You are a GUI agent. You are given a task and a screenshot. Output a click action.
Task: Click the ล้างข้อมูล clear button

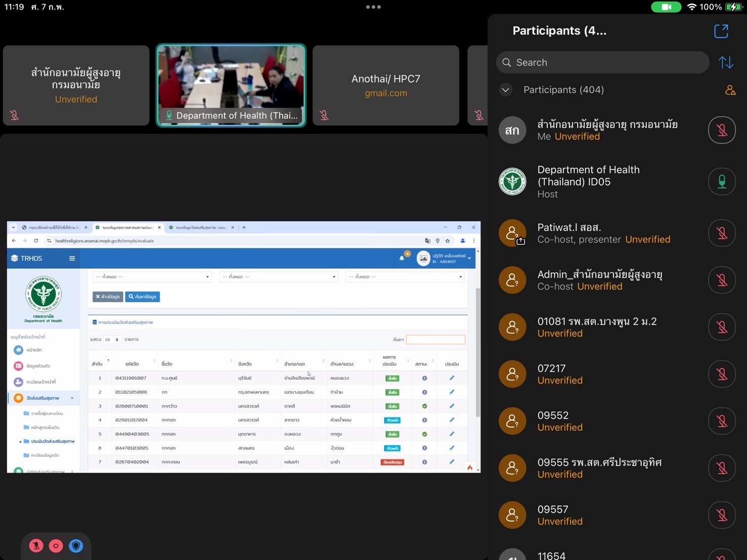pos(108,297)
